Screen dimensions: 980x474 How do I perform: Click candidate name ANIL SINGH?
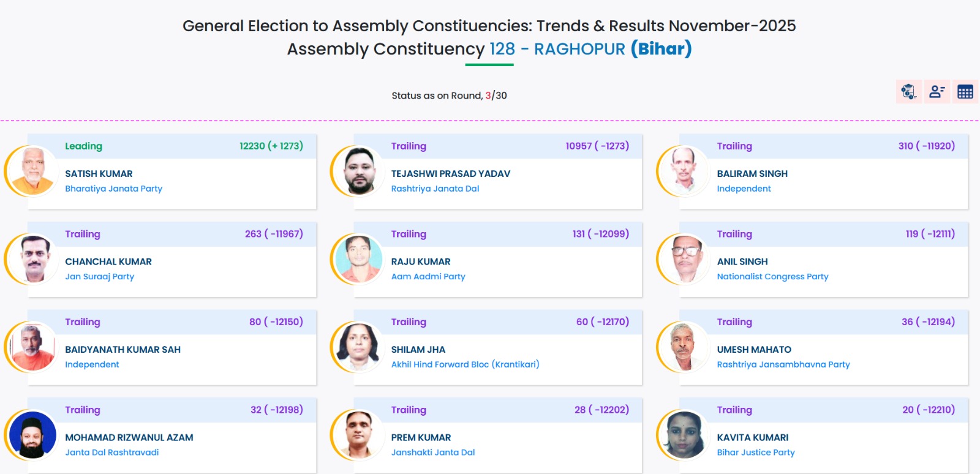[x=742, y=261]
